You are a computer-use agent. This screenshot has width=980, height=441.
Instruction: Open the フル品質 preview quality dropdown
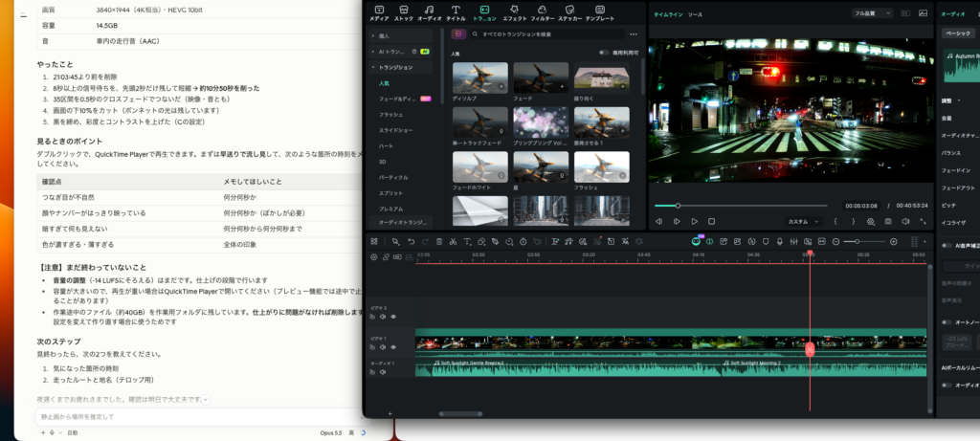[x=871, y=13]
